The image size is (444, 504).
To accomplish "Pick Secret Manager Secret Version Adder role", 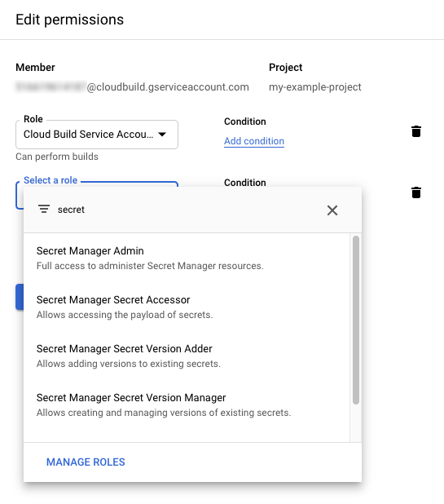I will (x=187, y=356).
